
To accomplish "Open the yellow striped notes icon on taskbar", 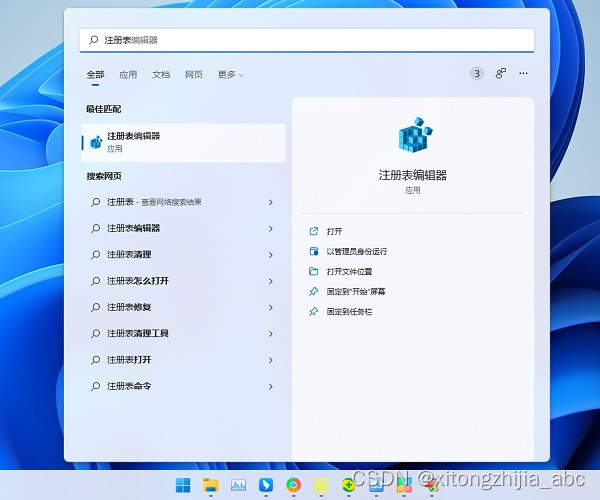I will (x=321, y=485).
